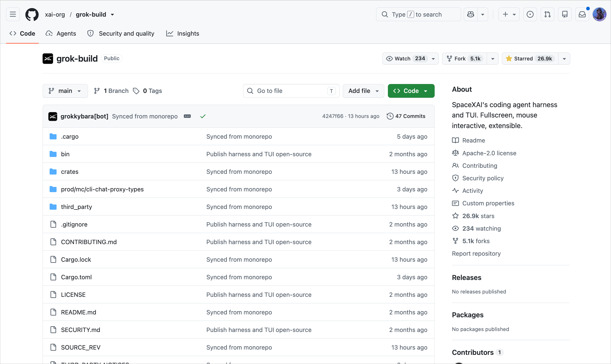Open notifications inbox icon
This screenshot has width=611, height=364.
click(582, 14)
